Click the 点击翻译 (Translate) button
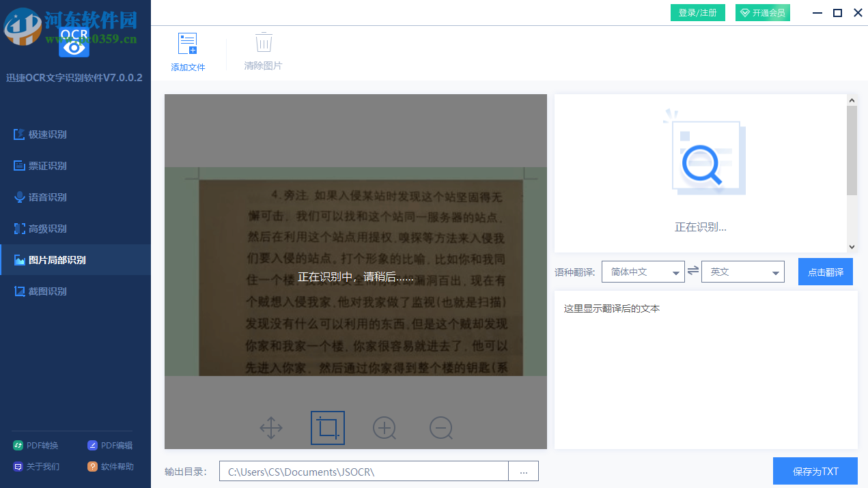This screenshot has height=488, width=868. 825,271
